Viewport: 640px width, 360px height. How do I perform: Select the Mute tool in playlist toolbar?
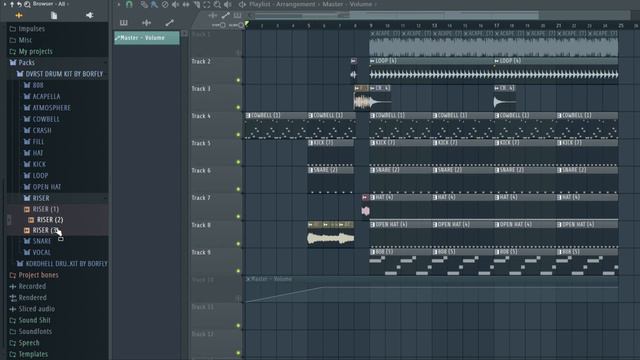pos(175,4)
